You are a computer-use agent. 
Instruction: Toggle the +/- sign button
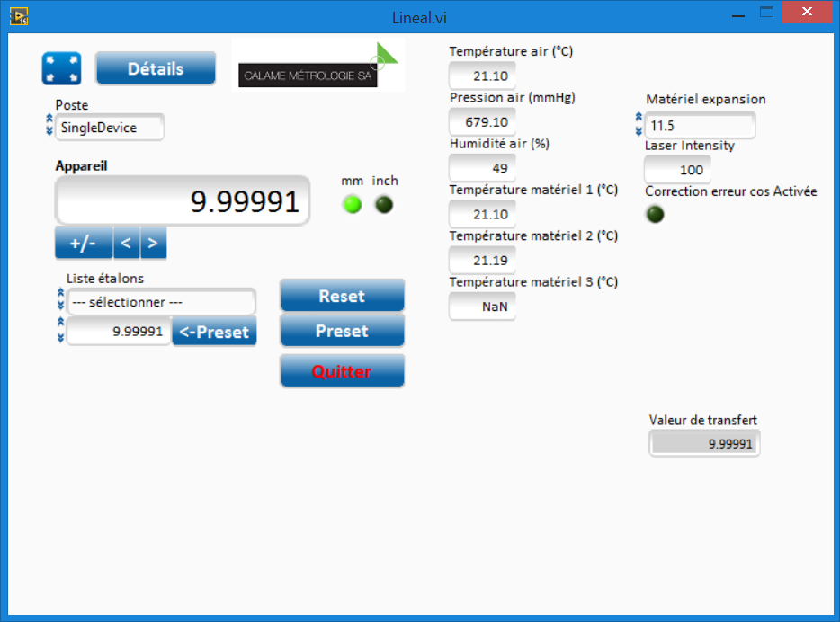(83, 243)
